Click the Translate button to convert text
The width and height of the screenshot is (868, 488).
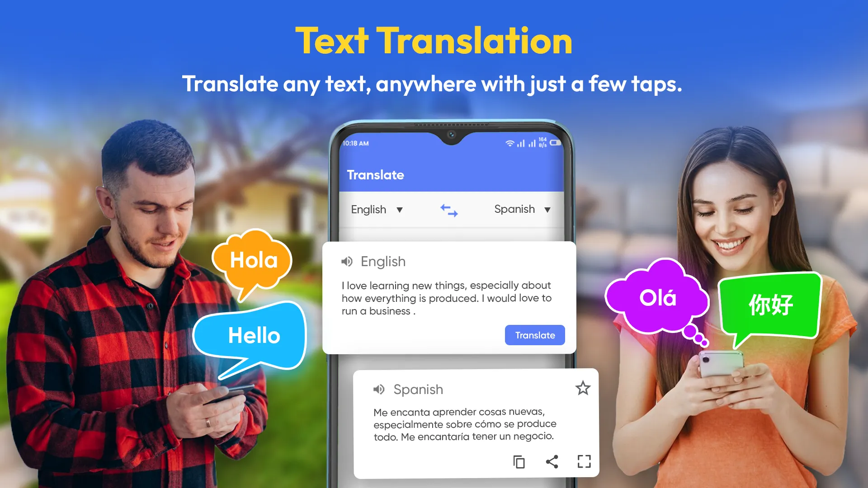click(534, 335)
